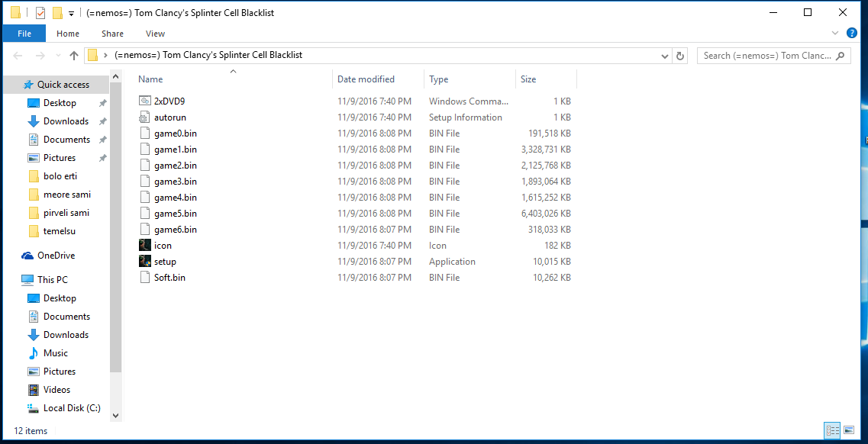Expand the address bar root chevron
The height and width of the screenshot is (444, 868).
pyautogui.click(x=105, y=55)
